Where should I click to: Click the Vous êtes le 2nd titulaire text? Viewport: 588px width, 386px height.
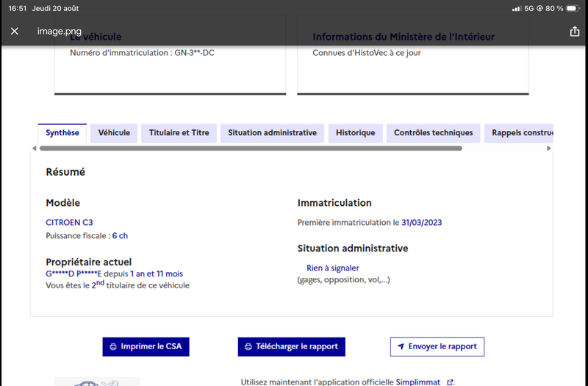click(118, 285)
